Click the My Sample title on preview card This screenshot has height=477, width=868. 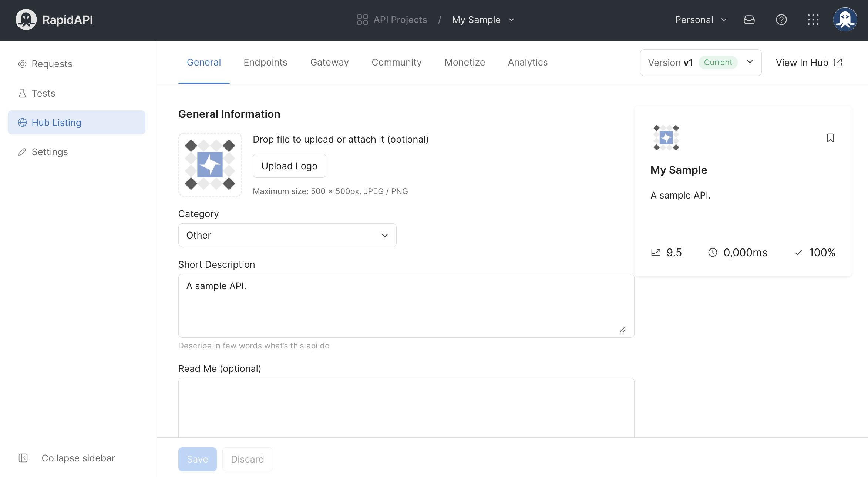click(x=679, y=170)
